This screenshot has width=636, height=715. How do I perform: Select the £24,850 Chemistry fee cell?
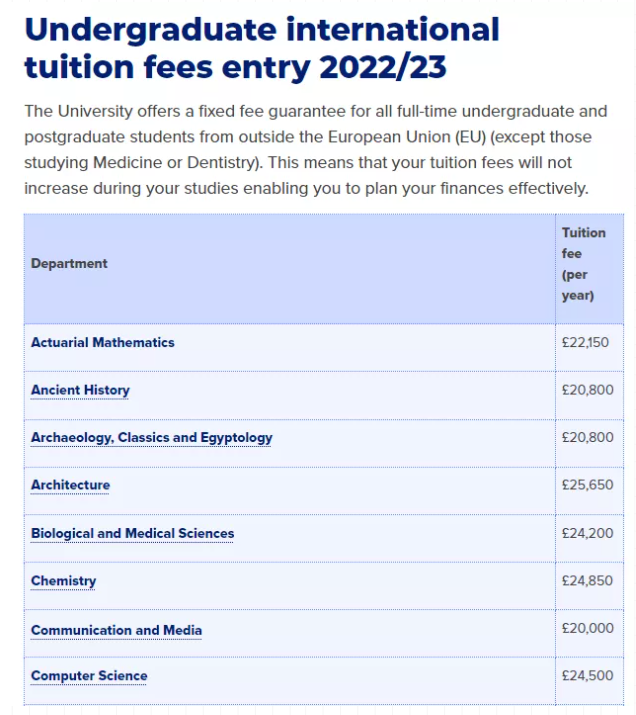(x=587, y=581)
